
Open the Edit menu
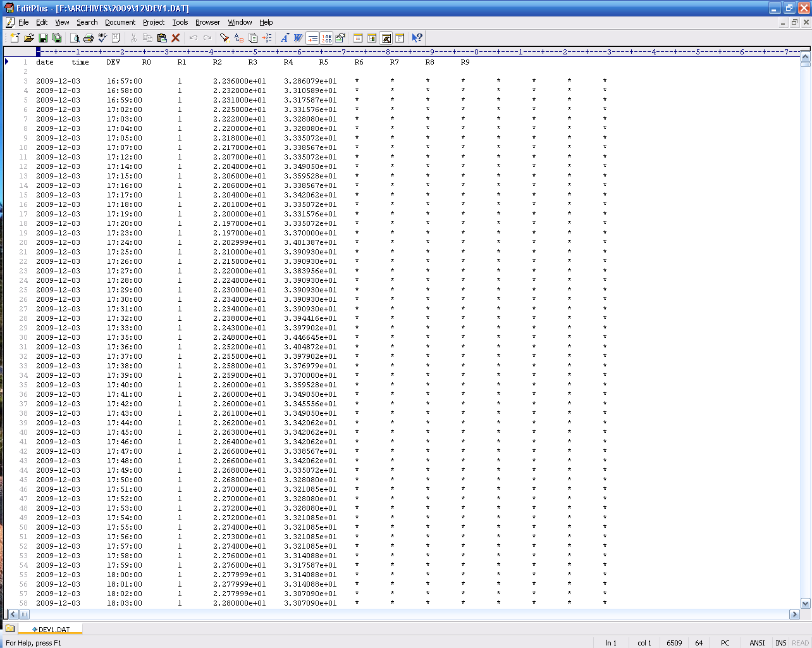click(42, 22)
